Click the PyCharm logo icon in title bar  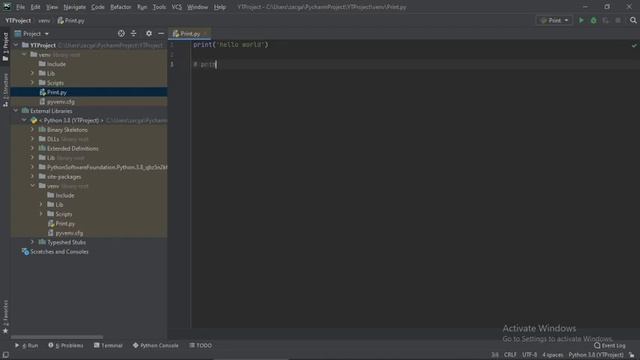7,7
